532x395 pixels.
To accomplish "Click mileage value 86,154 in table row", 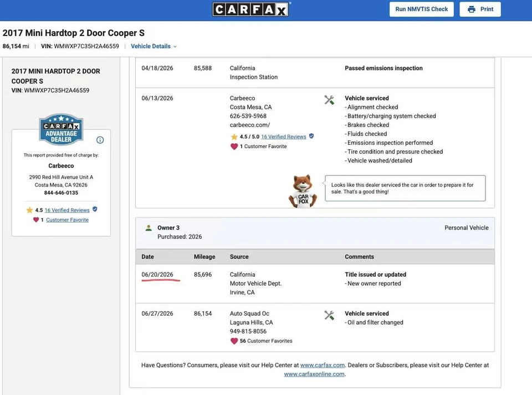I will [203, 313].
